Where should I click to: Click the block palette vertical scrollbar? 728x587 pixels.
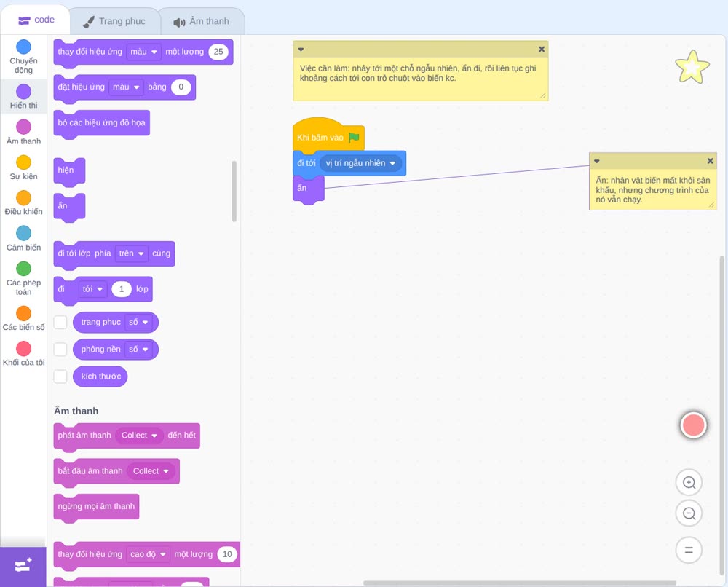(x=234, y=192)
